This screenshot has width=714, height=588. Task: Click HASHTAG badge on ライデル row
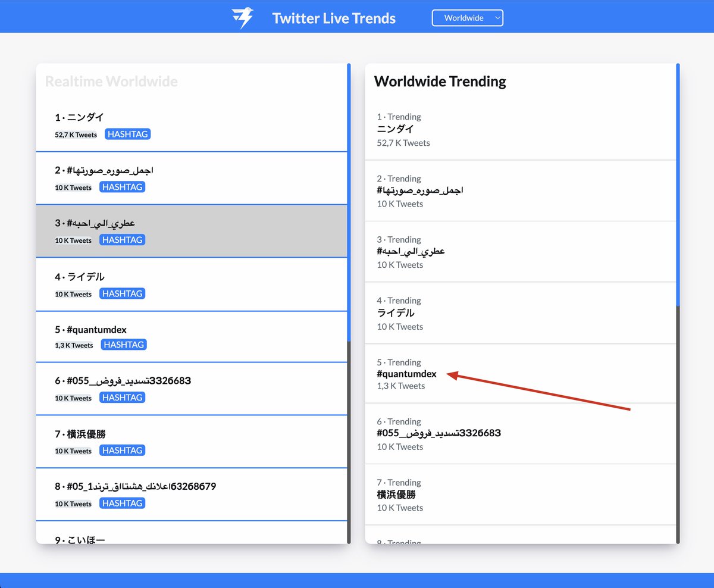coord(123,293)
